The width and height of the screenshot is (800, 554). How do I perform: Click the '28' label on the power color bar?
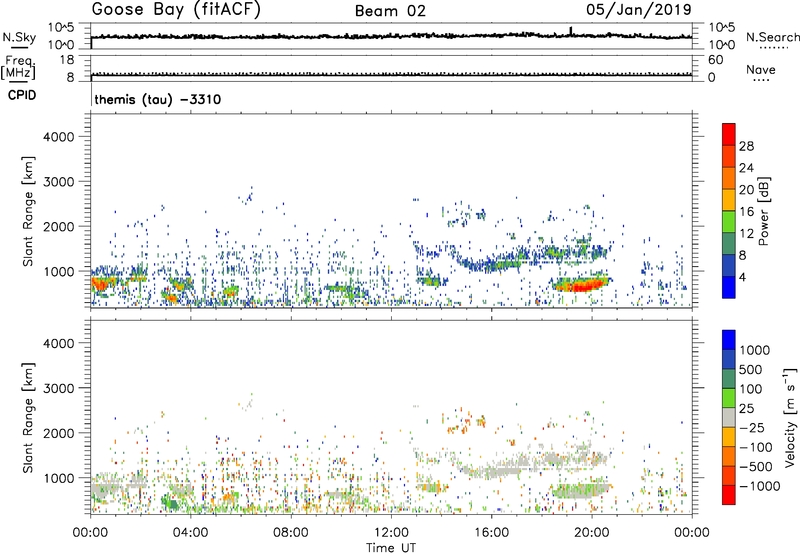[x=746, y=146]
